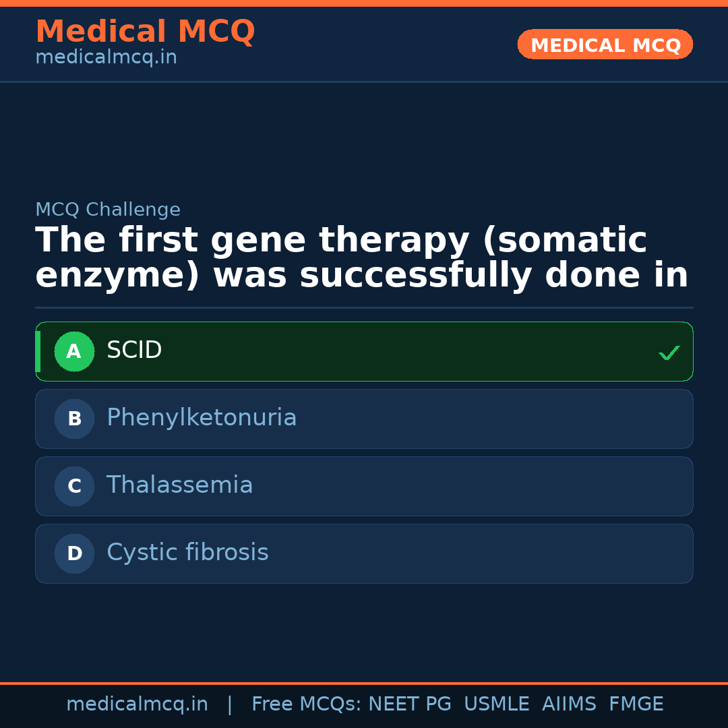Choose the Phenylketonuria answer text
This screenshot has width=728, height=728.
point(202,418)
